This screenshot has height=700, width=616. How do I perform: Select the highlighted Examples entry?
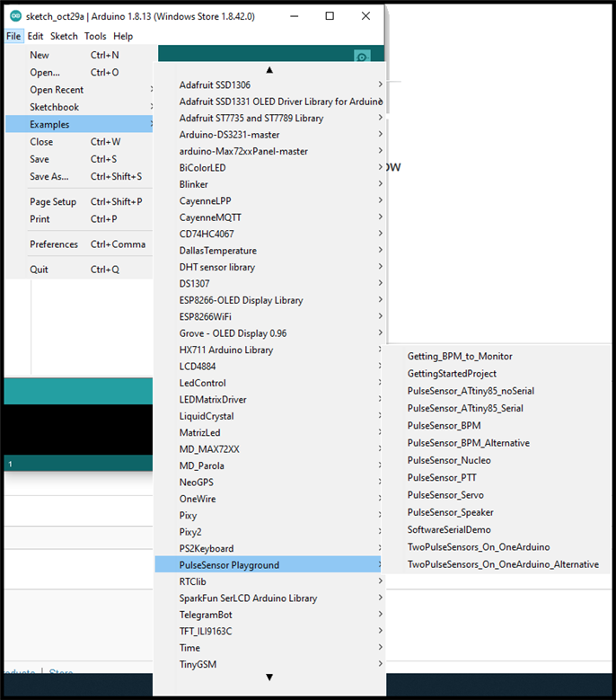click(x=79, y=124)
